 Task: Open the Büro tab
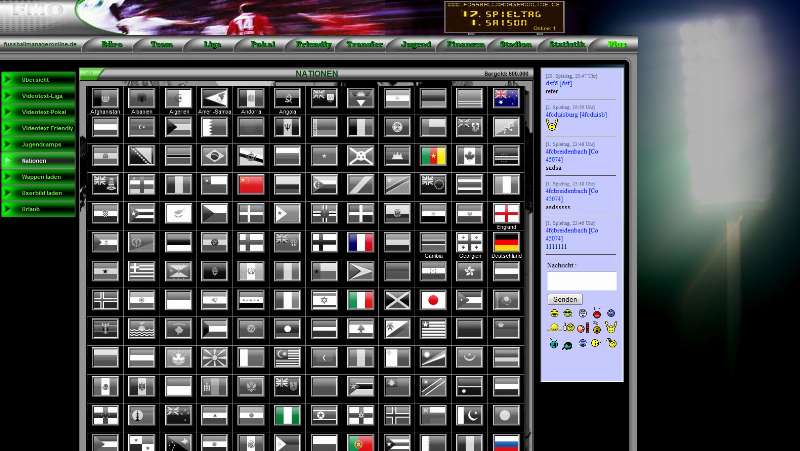tap(112, 44)
